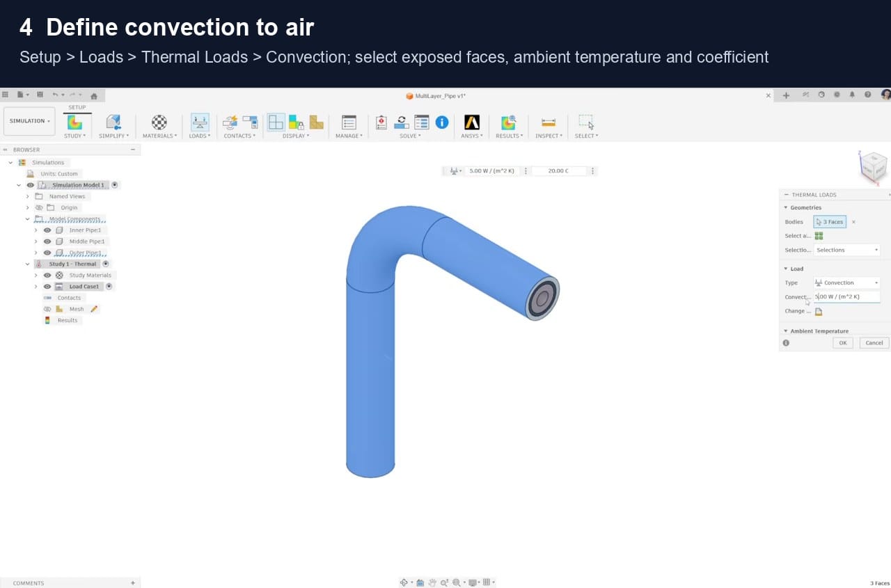Toggle visibility of Middle Pipe:1
The width and height of the screenshot is (891, 588).
tap(47, 241)
